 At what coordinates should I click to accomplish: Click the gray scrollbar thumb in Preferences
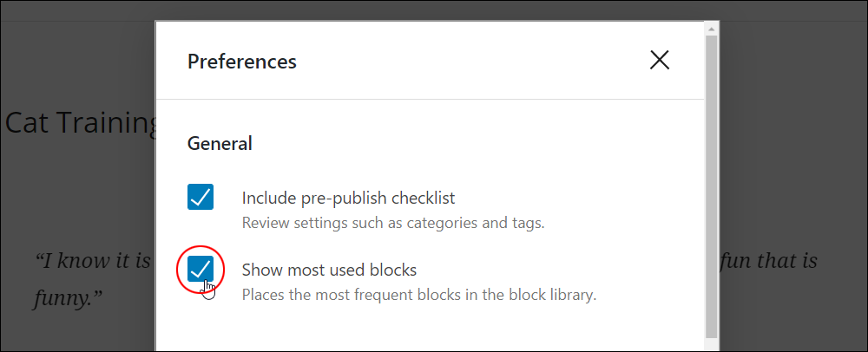point(712,186)
